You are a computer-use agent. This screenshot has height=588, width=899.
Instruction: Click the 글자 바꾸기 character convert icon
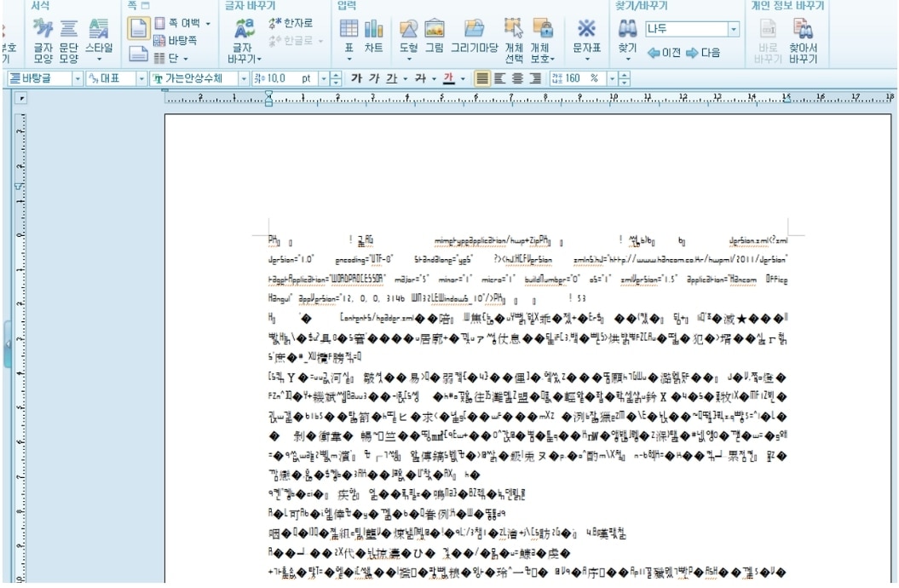(245, 41)
